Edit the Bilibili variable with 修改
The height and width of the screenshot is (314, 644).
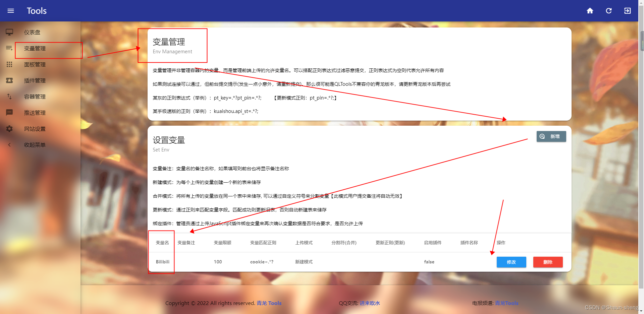[511, 262]
